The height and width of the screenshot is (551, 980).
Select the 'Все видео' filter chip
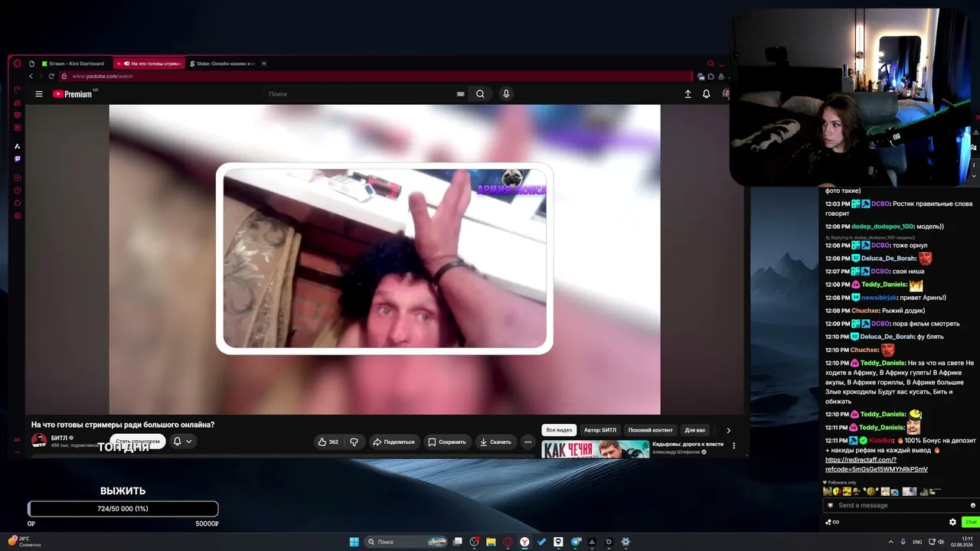(559, 430)
